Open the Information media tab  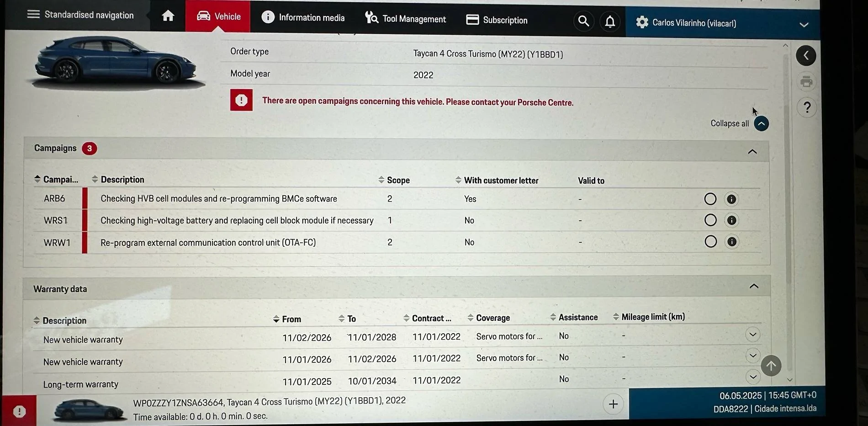pos(303,17)
